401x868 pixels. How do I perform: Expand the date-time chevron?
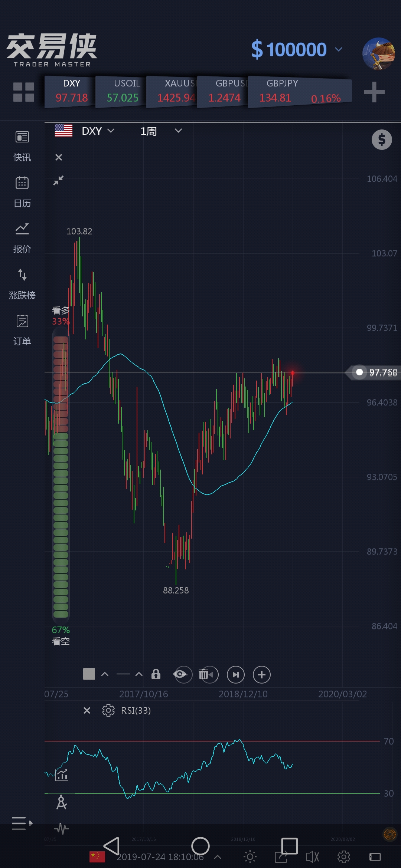pos(218,857)
